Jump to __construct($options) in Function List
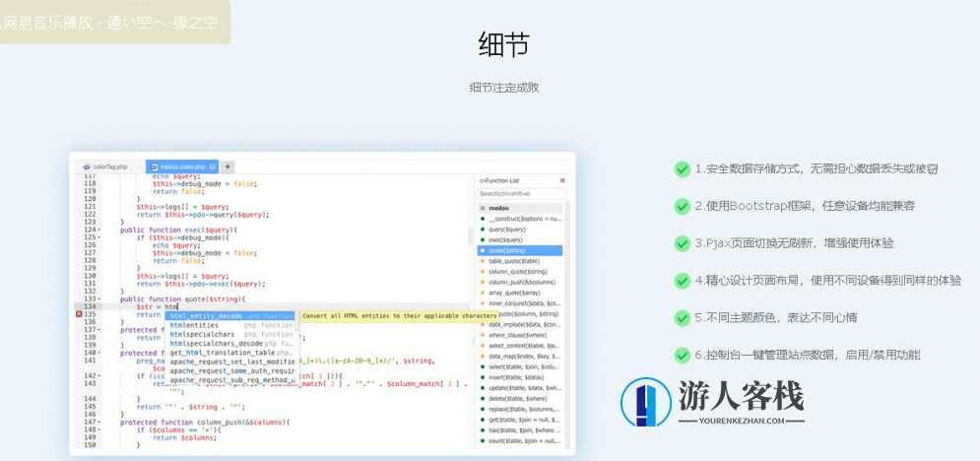 (520, 219)
